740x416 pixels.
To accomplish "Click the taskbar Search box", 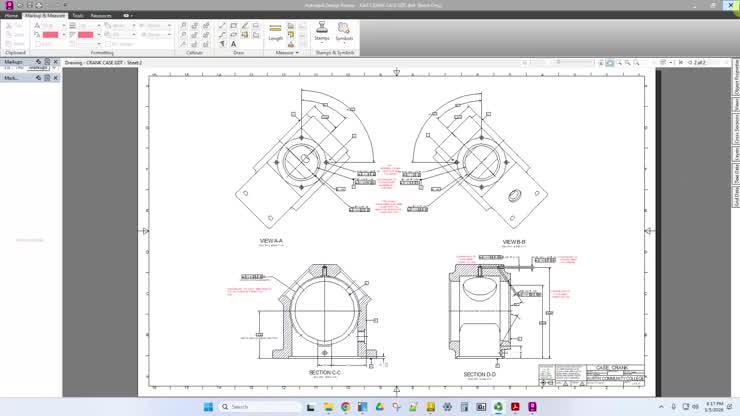I will (x=260, y=407).
